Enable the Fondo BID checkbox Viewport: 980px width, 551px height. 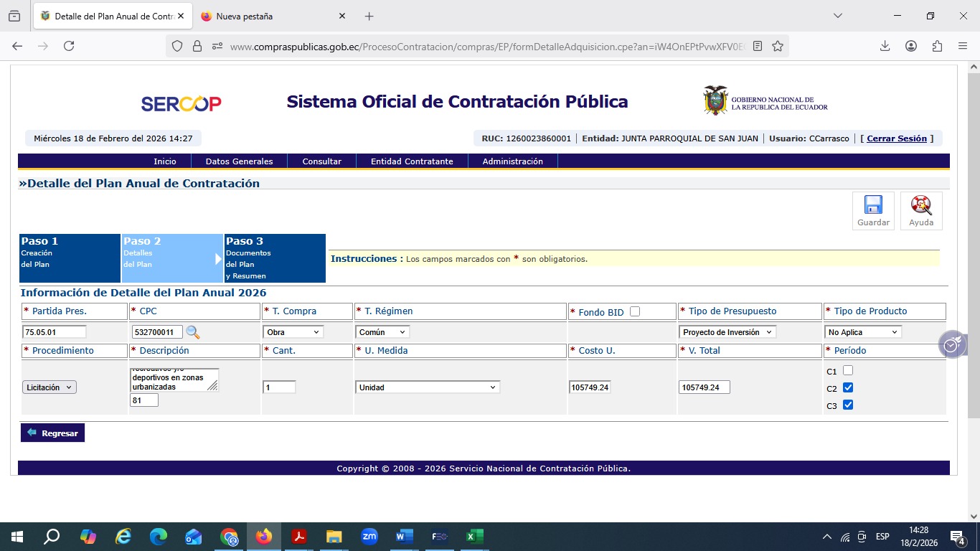pyautogui.click(x=634, y=311)
